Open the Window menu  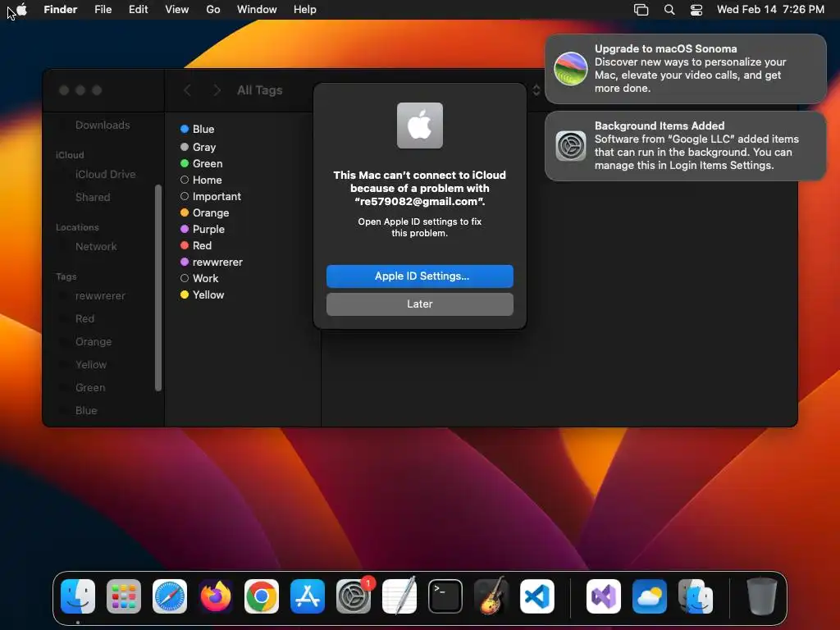257,10
